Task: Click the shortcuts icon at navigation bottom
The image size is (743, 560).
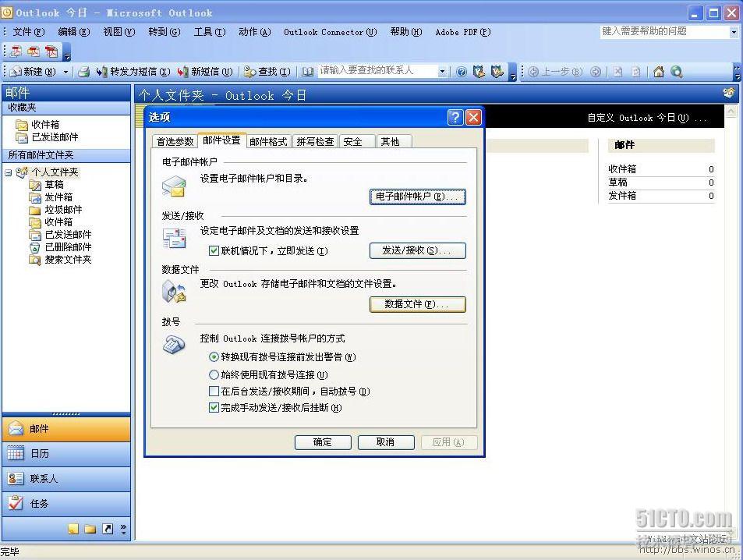Action: tap(108, 529)
